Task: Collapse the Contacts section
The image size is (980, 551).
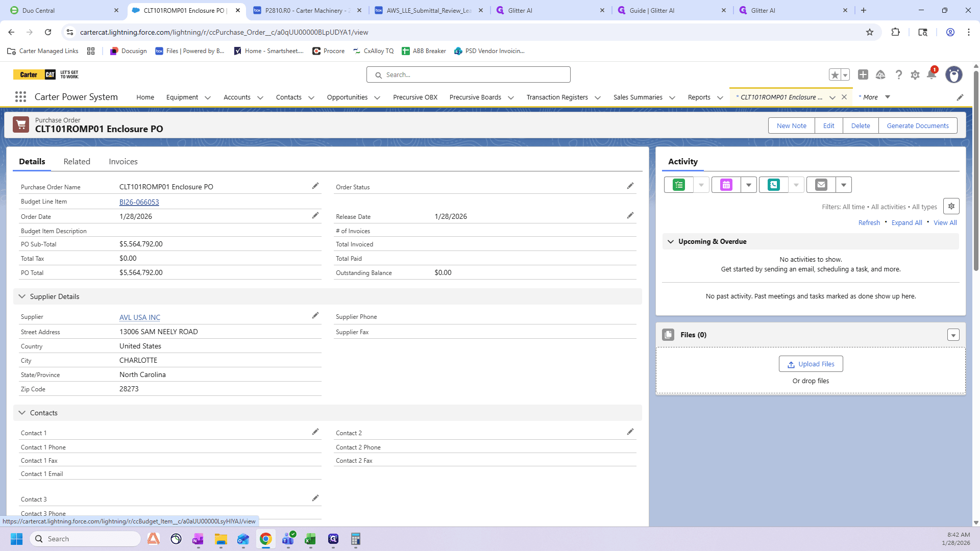Action: tap(22, 413)
